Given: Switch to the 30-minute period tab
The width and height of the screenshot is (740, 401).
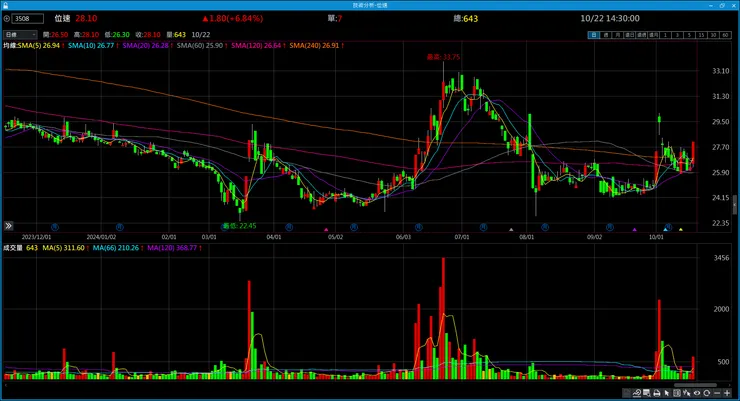Looking at the screenshot, I should (x=713, y=35).
